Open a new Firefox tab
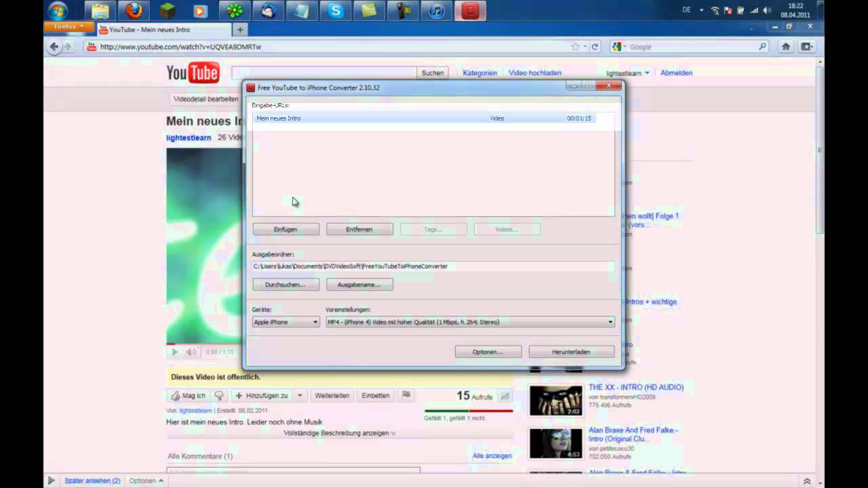The height and width of the screenshot is (488, 868). [x=239, y=30]
